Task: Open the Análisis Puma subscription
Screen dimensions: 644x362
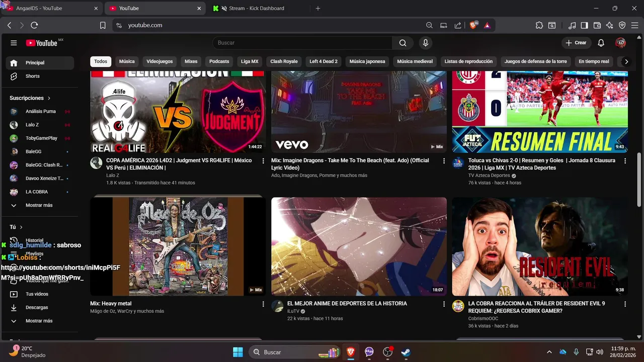Action: tap(40, 111)
